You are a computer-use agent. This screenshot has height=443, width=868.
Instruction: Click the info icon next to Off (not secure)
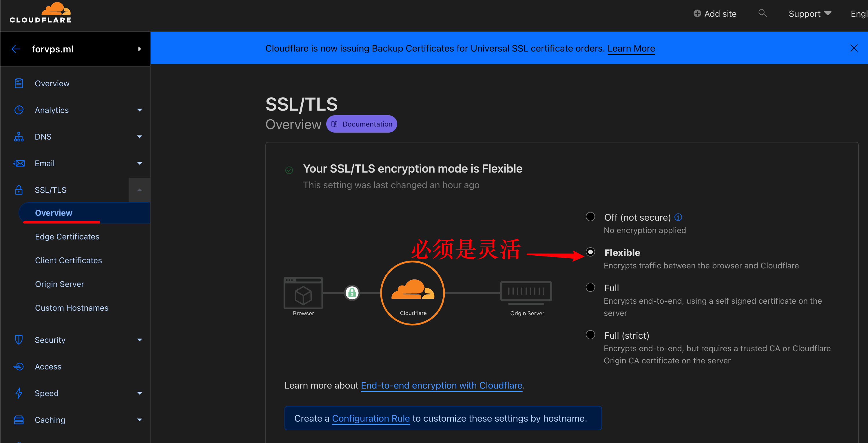678,217
